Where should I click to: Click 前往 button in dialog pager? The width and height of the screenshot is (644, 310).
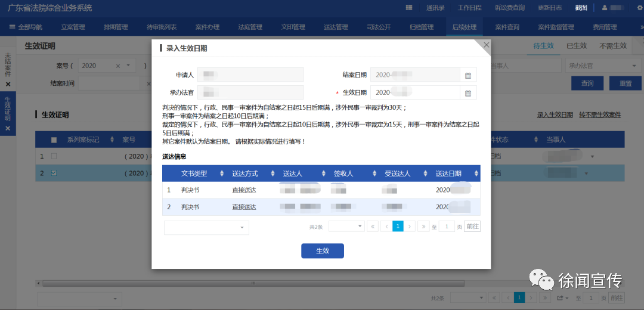pyautogui.click(x=472, y=226)
